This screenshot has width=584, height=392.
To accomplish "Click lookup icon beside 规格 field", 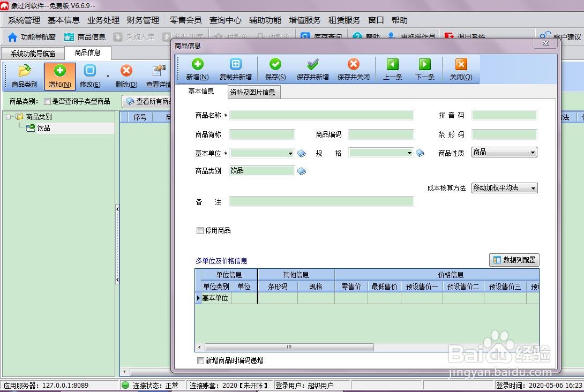I will pos(420,153).
